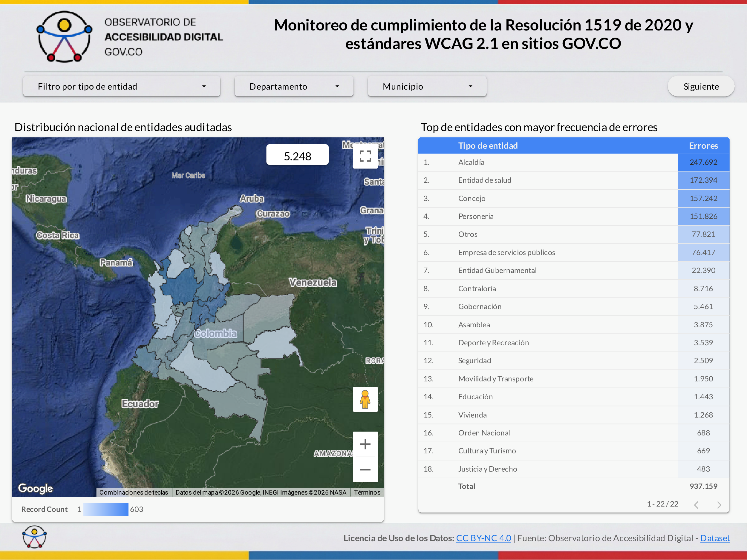Open the Municipio dropdown
The height and width of the screenshot is (560, 747).
[427, 86]
